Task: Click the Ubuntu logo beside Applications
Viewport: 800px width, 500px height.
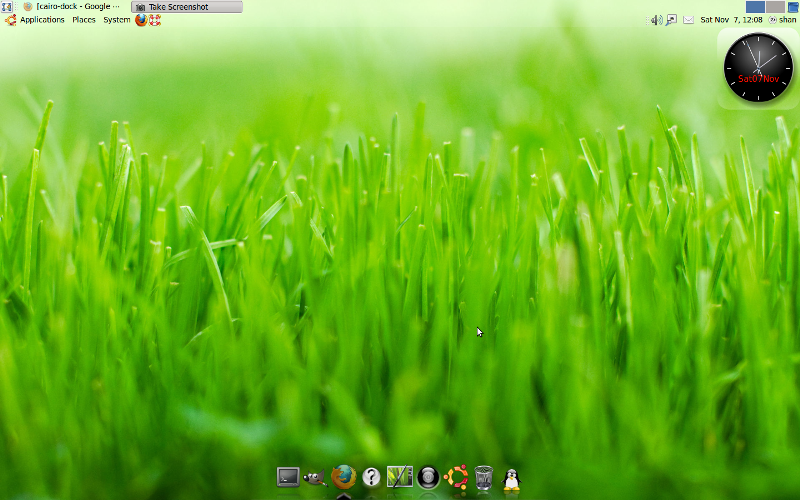Action: click(x=11, y=20)
